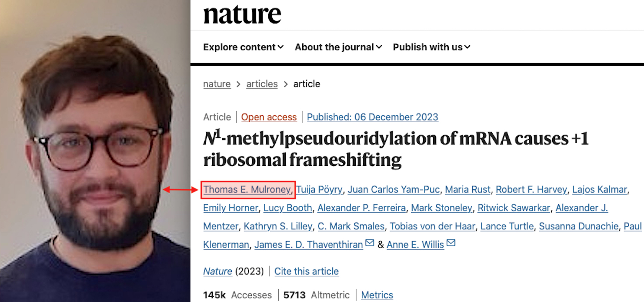The width and height of the screenshot is (644, 302).
Task: Open author Tuija Pöyry
Action: pyautogui.click(x=320, y=190)
